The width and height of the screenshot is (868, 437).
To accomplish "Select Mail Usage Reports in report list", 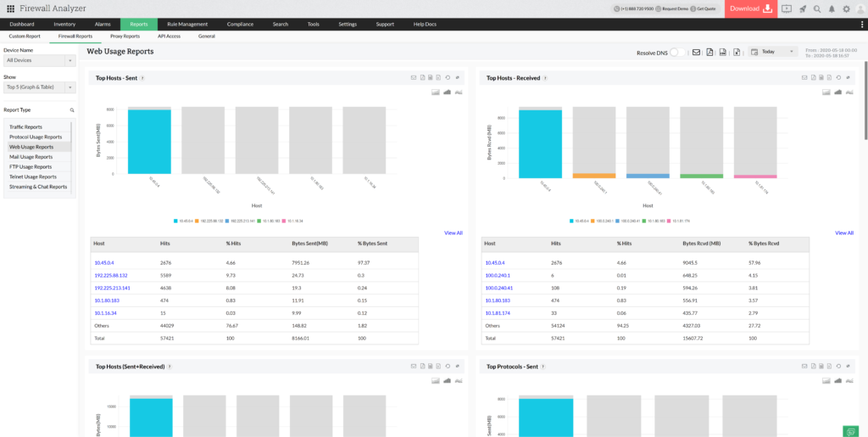I will pos(31,157).
